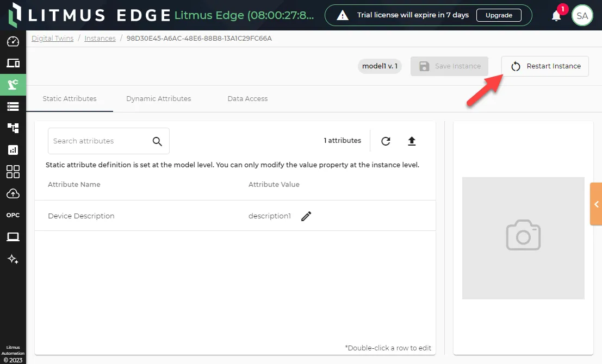Open the SA user avatar menu
The image size is (602, 364).
(x=582, y=16)
